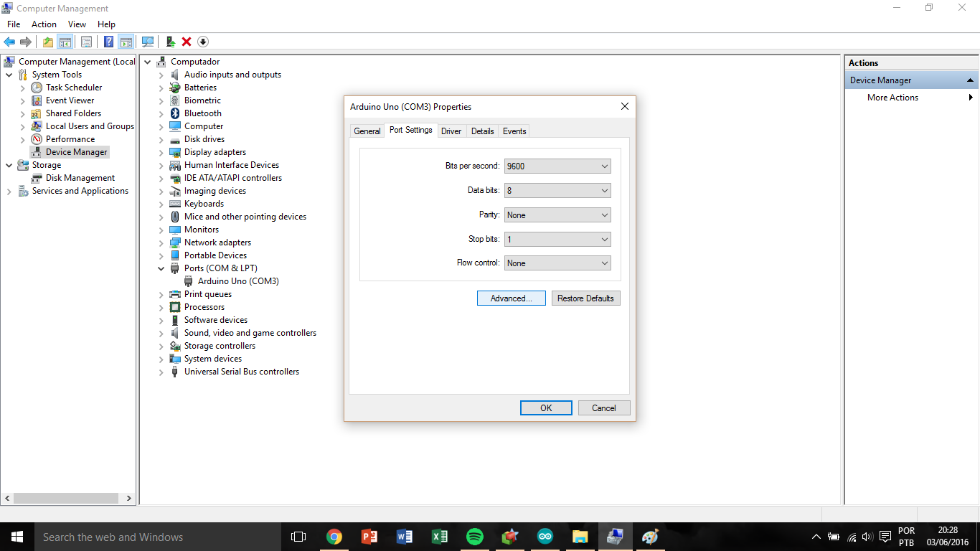980x551 pixels.
Task: Open Google Chrome from the taskbar
Action: tap(334, 537)
